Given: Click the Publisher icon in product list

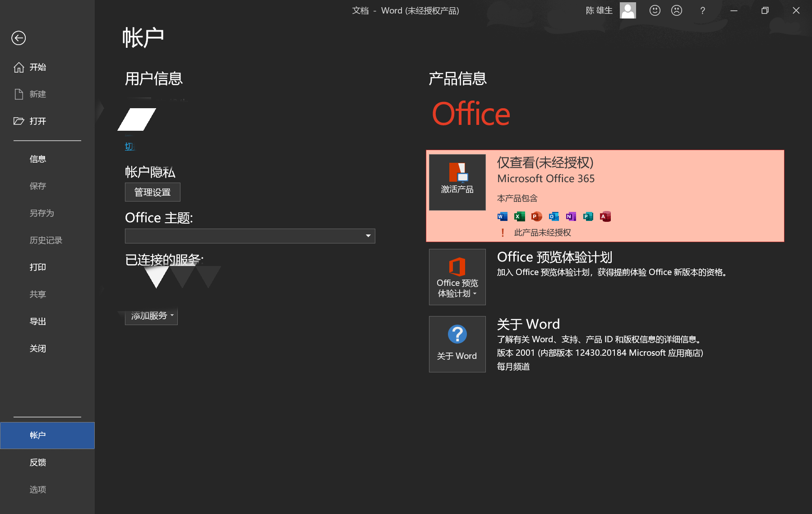Looking at the screenshot, I should (x=588, y=216).
